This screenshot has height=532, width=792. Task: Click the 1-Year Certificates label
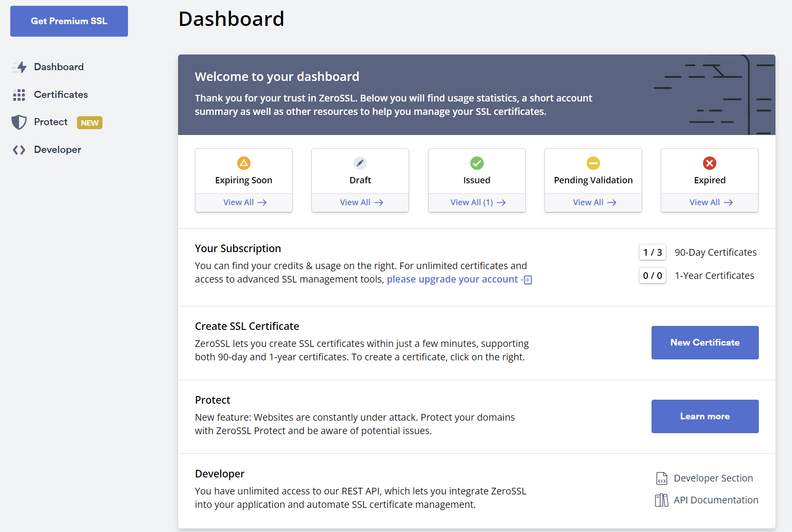[714, 276]
